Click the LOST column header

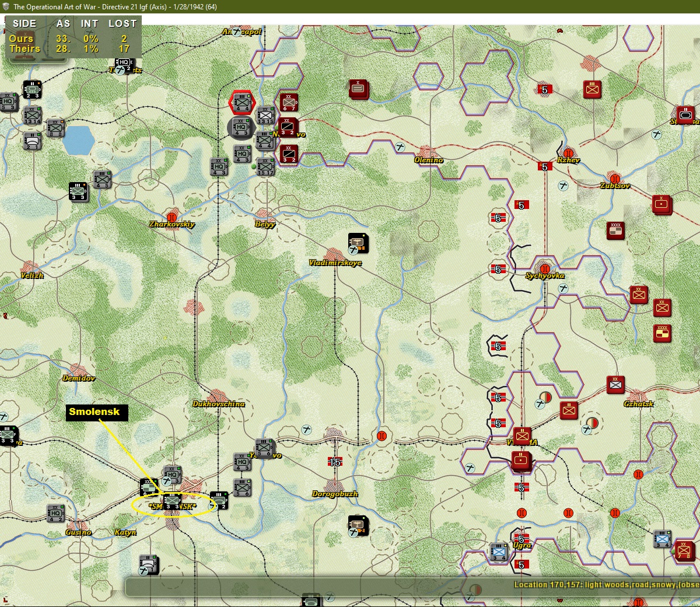pos(123,23)
